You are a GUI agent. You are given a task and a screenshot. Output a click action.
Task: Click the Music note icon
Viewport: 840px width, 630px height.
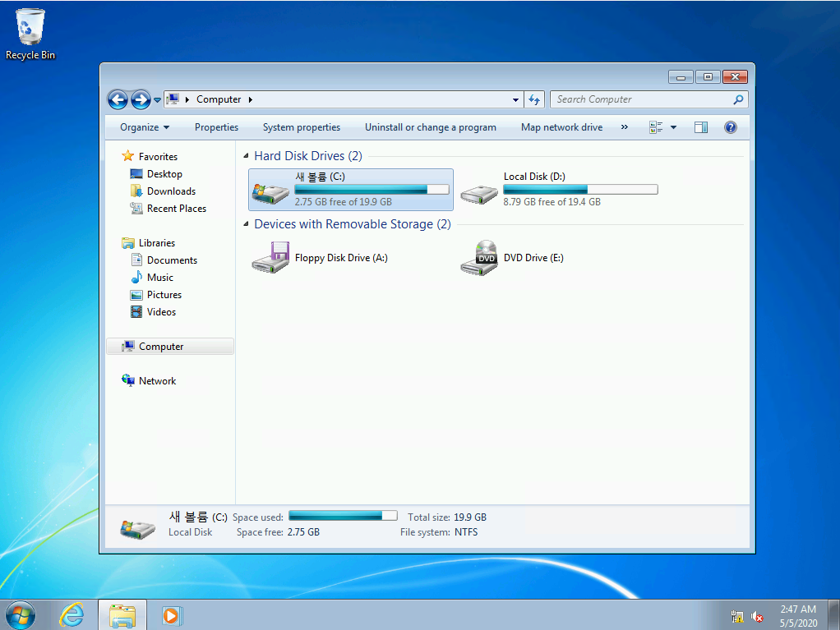[x=136, y=278]
